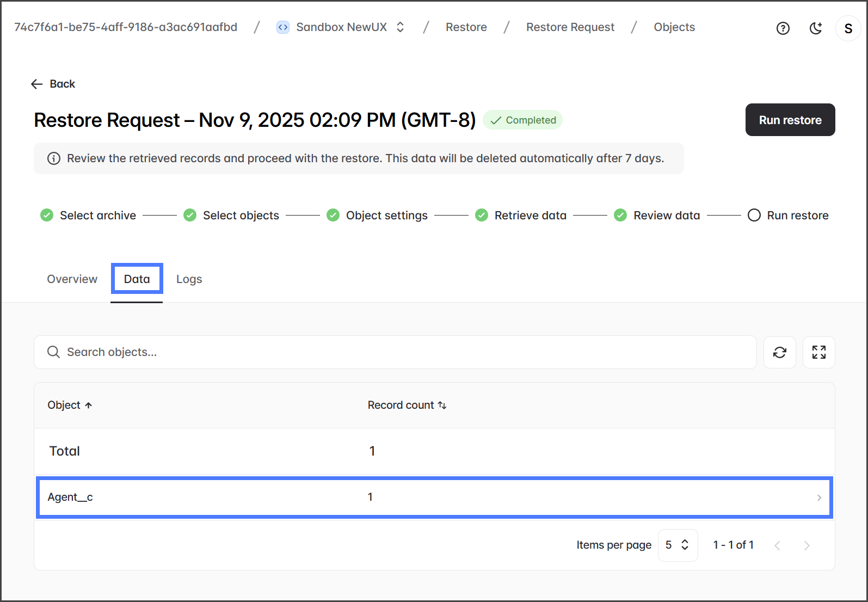This screenshot has width=868, height=602.
Task: Expand table to fullscreen view
Action: 818,352
